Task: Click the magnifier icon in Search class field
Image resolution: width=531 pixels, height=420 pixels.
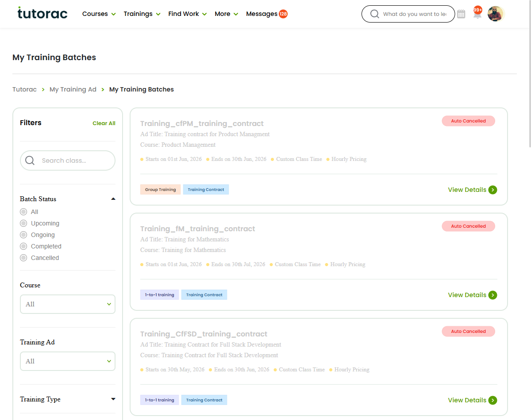Action: 30,160
